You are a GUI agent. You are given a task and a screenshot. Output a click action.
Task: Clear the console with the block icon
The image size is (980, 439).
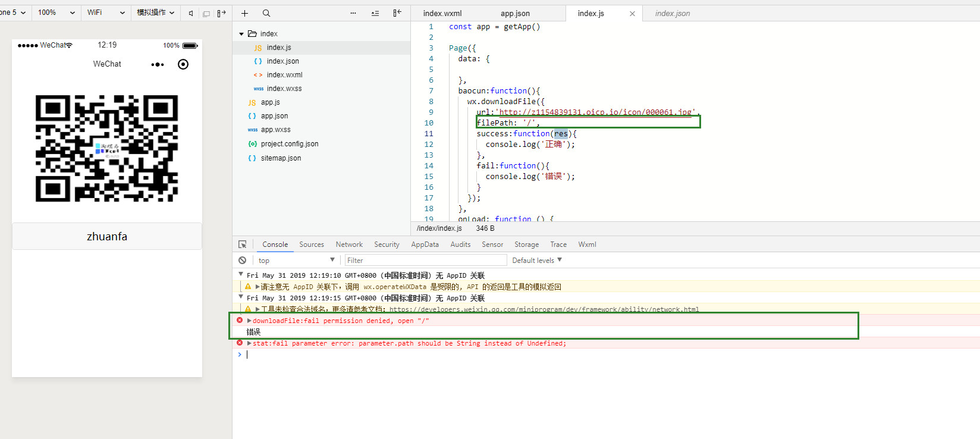[243, 261]
